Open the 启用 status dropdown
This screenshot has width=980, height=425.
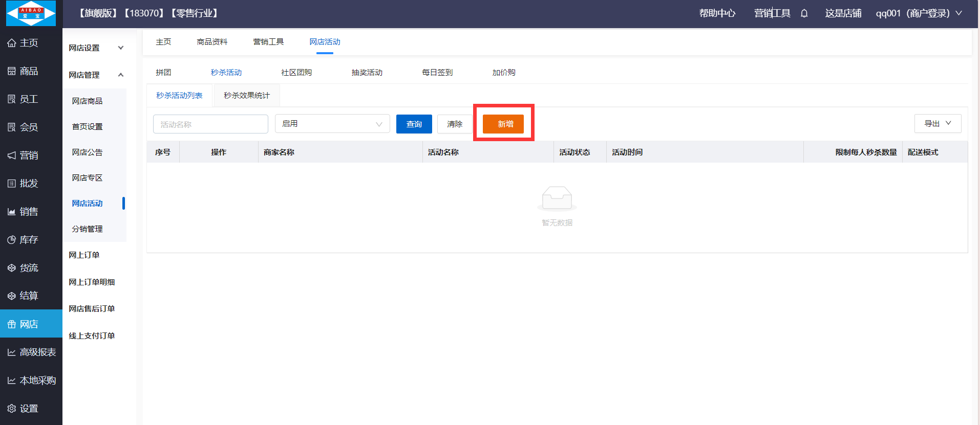click(332, 124)
